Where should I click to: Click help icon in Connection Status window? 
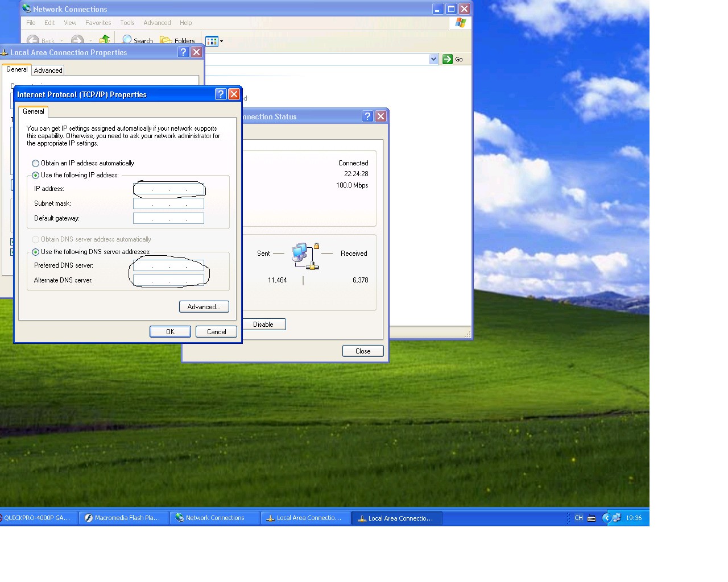tap(367, 117)
